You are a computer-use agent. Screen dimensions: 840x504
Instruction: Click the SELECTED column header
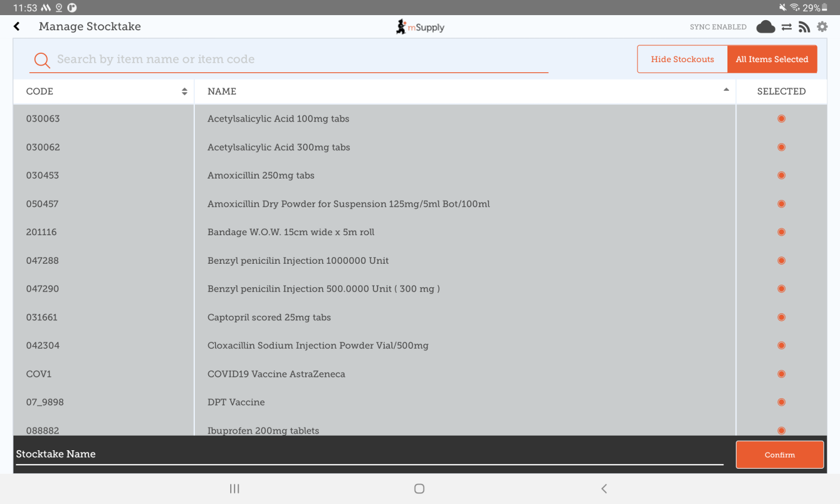click(781, 91)
